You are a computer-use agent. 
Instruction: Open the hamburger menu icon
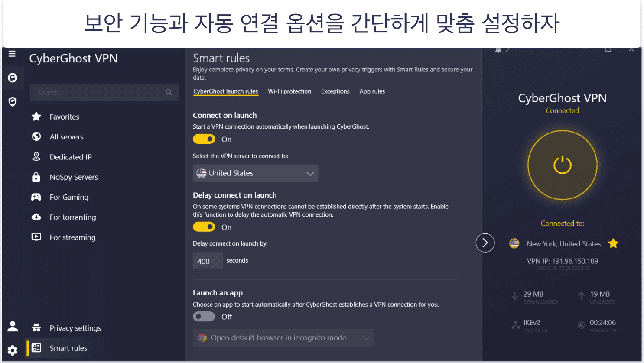pyautogui.click(x=12, y=54)
